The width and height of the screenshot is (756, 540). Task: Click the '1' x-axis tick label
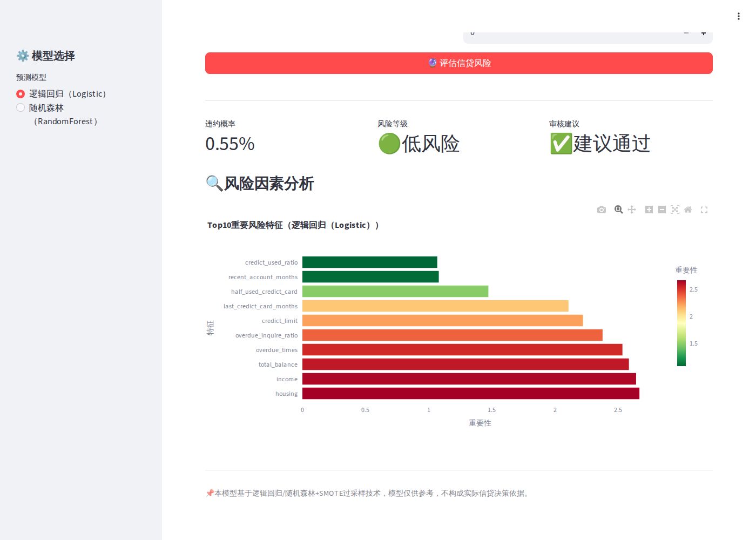[x=429, y=410]
